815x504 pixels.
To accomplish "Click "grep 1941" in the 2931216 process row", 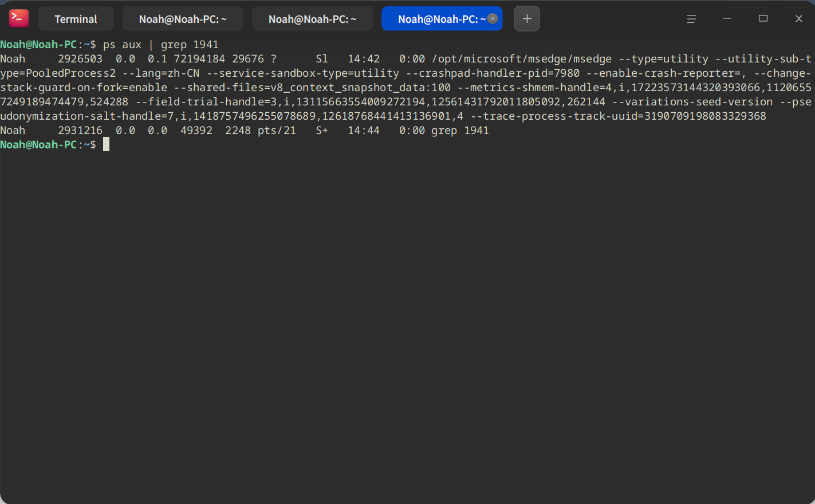I will 460,131.
